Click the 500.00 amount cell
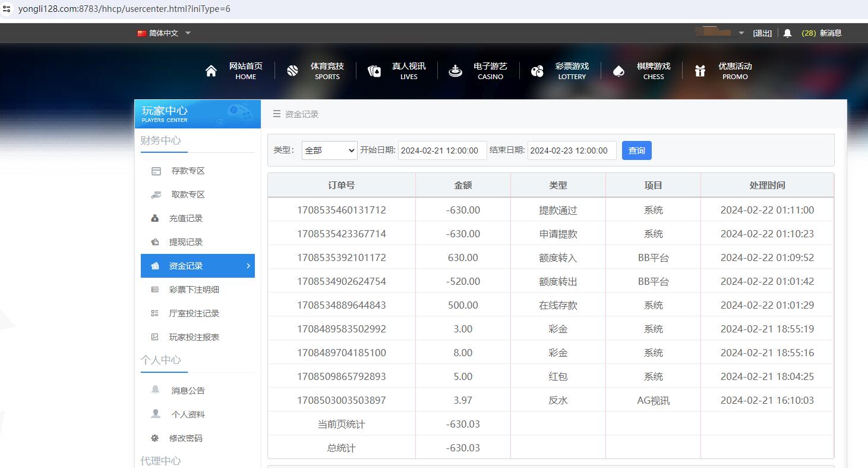 (x=463, y=305)
